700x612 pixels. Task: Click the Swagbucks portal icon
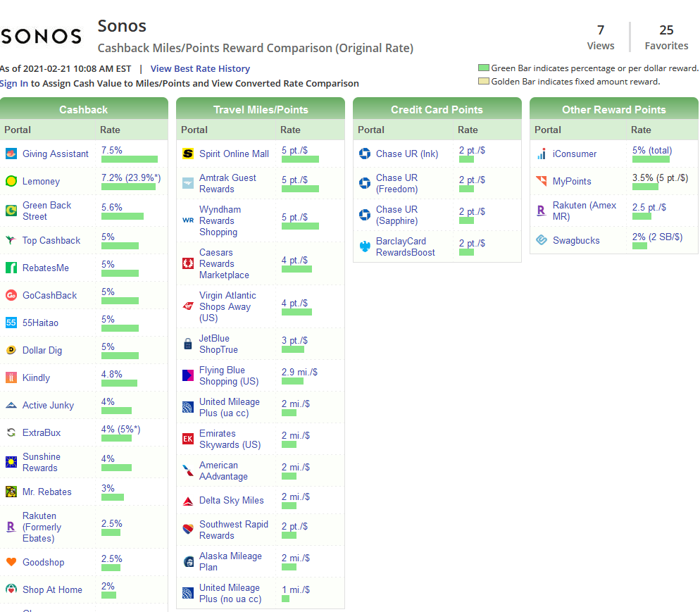coord(542,240)
